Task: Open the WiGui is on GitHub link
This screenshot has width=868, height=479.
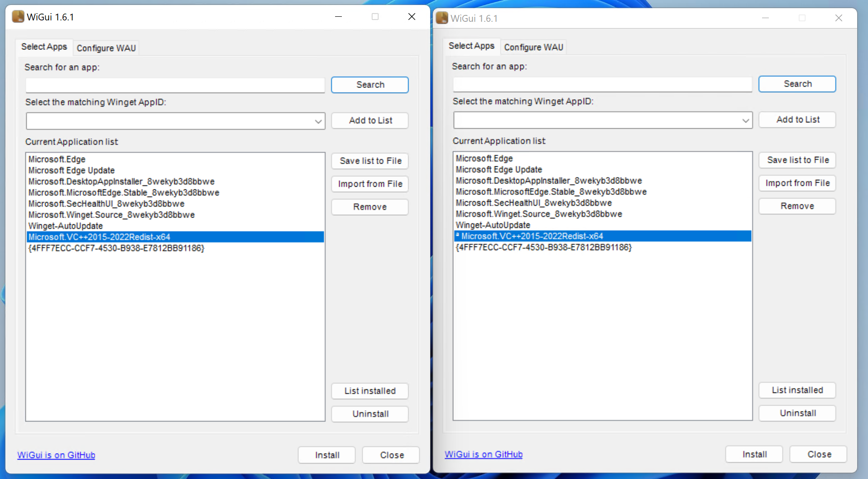Action: [x=56, y=455]
